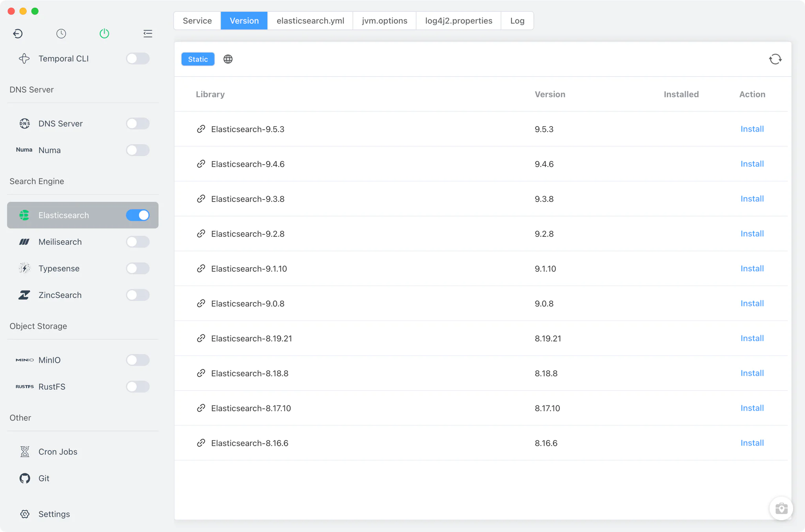The image size is (805, 532).
Task: Turn on the Typesense switch
Action: pos(138,268)
